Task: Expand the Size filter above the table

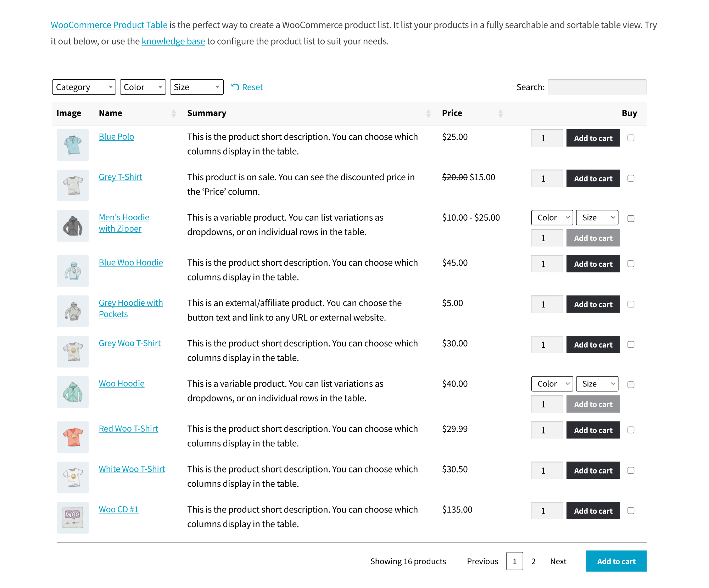Action: (x=197, y=87)
